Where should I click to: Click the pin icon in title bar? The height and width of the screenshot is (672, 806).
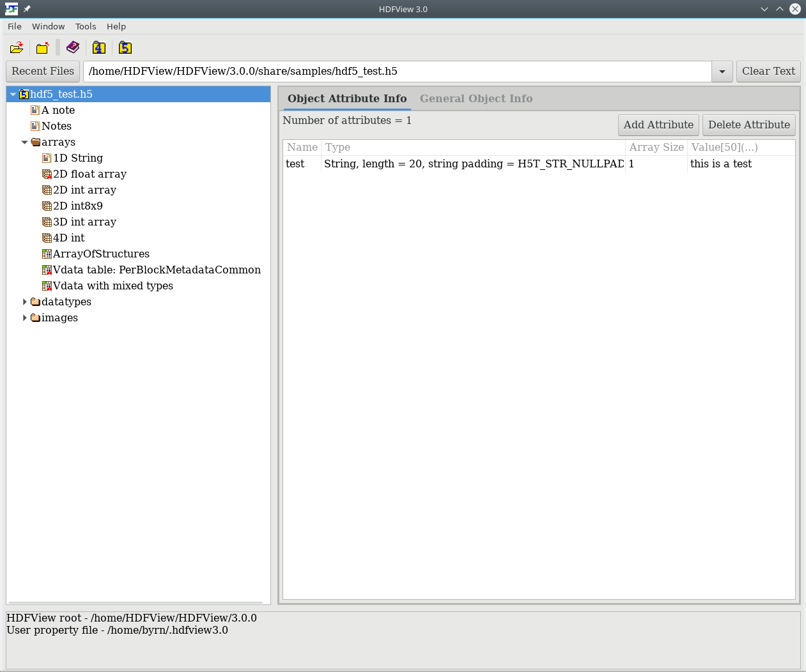(x=27, y=9)
